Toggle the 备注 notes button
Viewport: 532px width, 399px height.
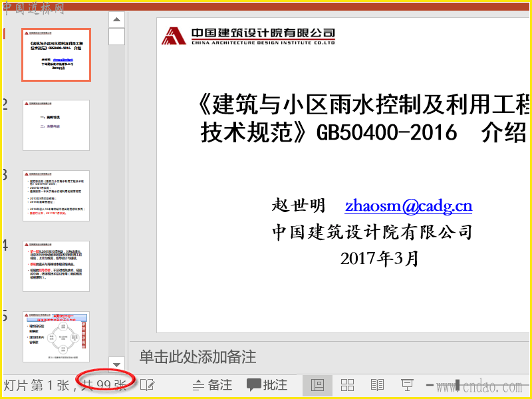(212, 385)
